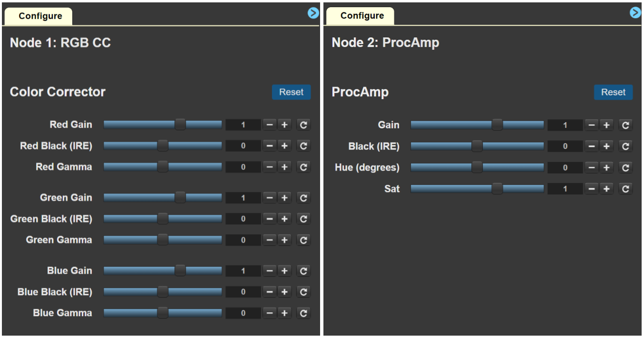The image size is (644, 338).
Task: Reset the ProcAmp Hue (degrees) row
Action: point(625,168)
